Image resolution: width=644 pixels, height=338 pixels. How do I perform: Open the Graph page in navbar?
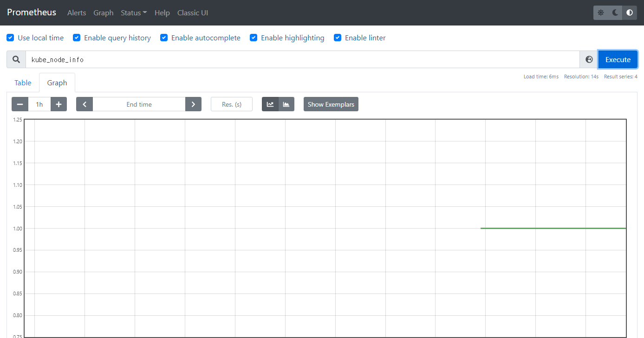(104, 13)
